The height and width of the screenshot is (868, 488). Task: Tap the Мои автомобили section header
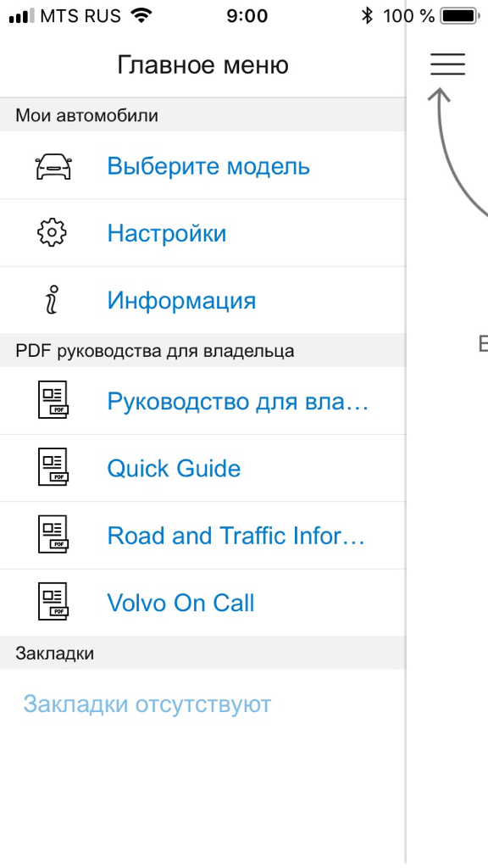[202, 115]
